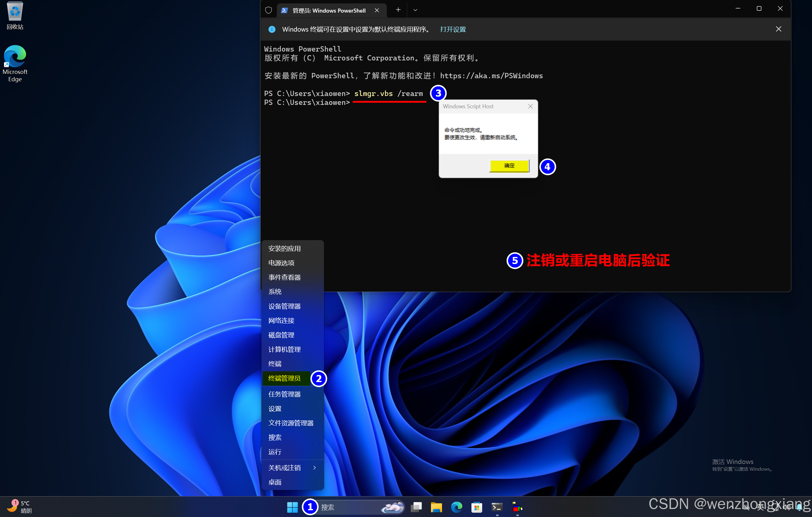Choose 设备管理器 in the context menu
Viewport: 812px width, 517px height.
click(284, 306)
